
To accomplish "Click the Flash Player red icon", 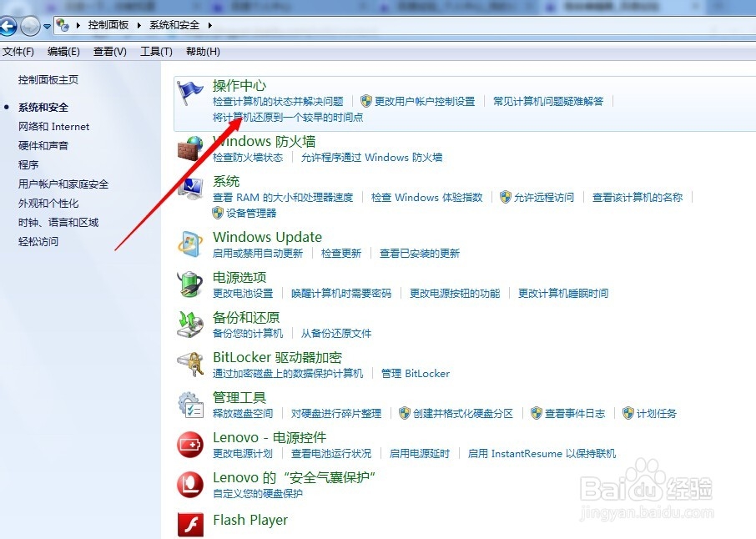I will tap(190, 525).
